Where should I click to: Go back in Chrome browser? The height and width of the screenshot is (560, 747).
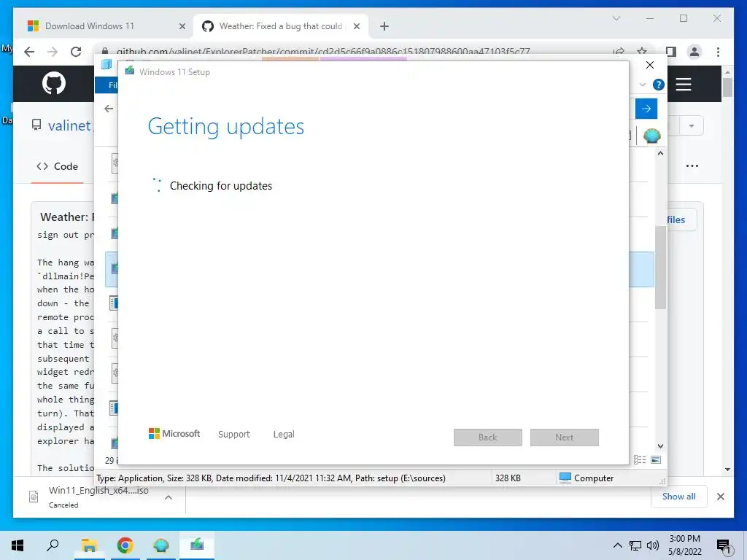coord(29,52)
